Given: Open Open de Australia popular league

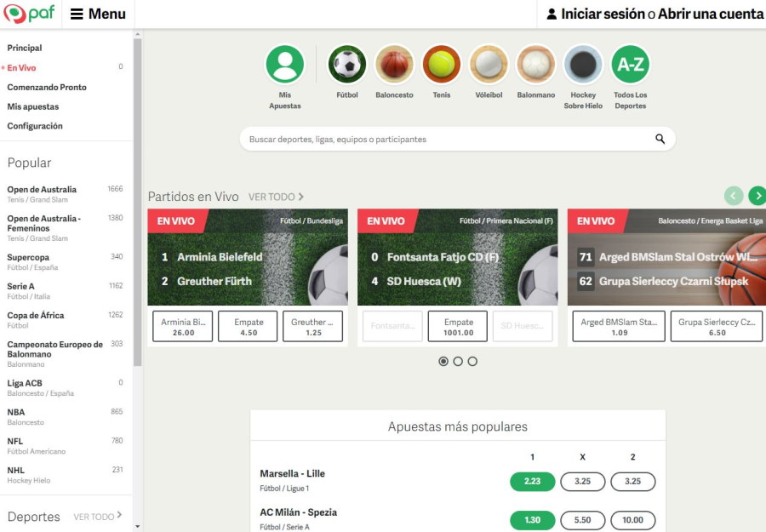Looking at the screenshot, I should [65, 194].
